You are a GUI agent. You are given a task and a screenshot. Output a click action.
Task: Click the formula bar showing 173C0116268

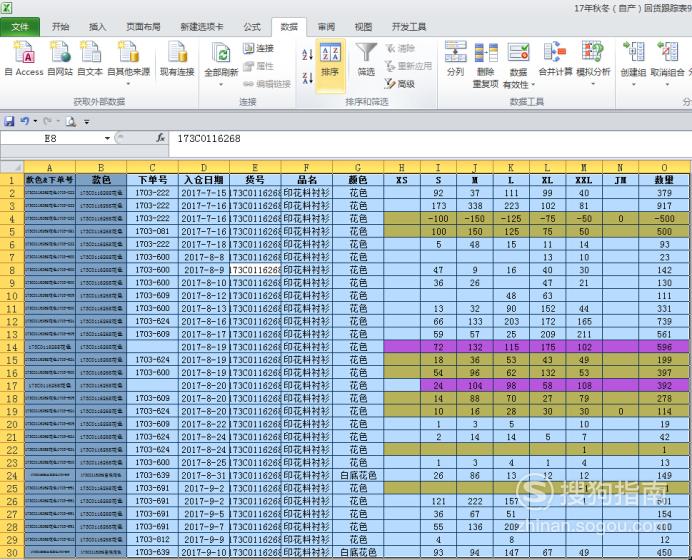click(428, 139)
